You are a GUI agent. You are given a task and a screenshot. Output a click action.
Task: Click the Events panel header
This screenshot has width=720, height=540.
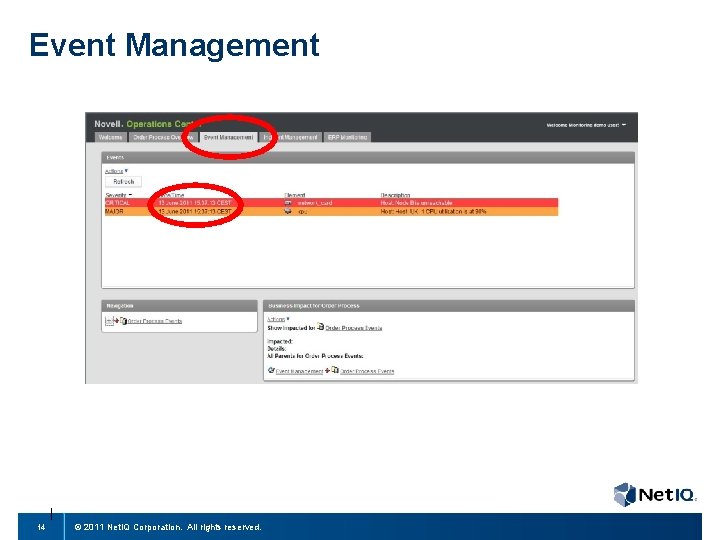click(368, 158)
